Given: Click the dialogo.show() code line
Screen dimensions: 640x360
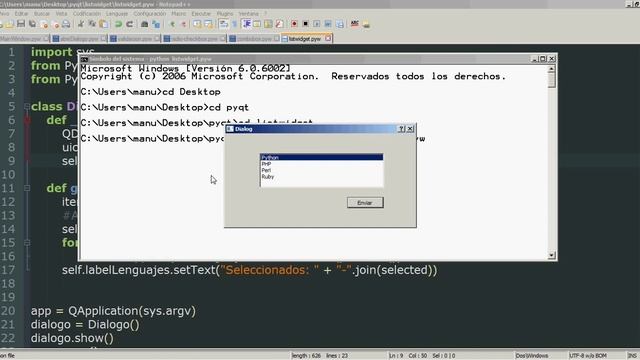Looking at the screenshot, I should pos(72,338).
